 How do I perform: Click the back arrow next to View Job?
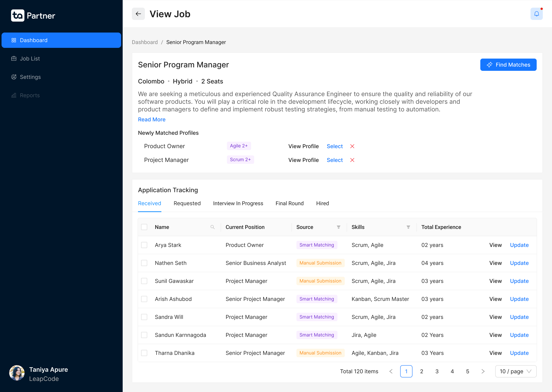click(138, 14)
